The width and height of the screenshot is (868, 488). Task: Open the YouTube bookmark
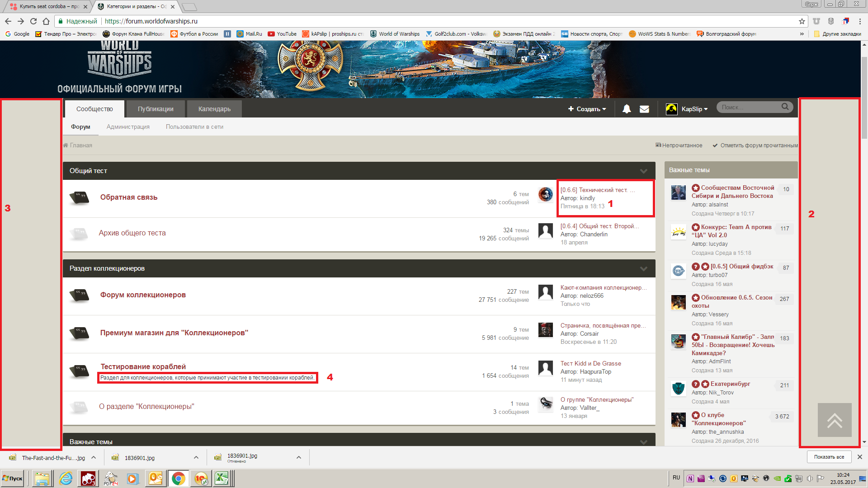[282, 34]
